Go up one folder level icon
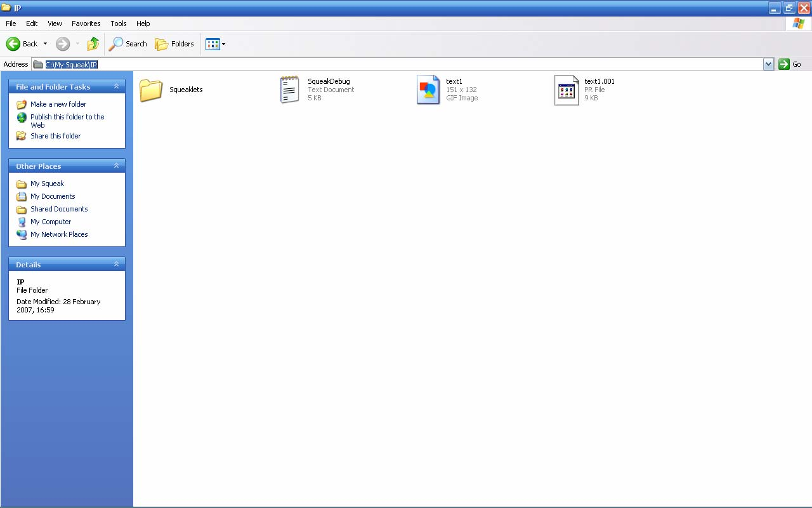Screen dimensions: 812x508 pos(93,44)
